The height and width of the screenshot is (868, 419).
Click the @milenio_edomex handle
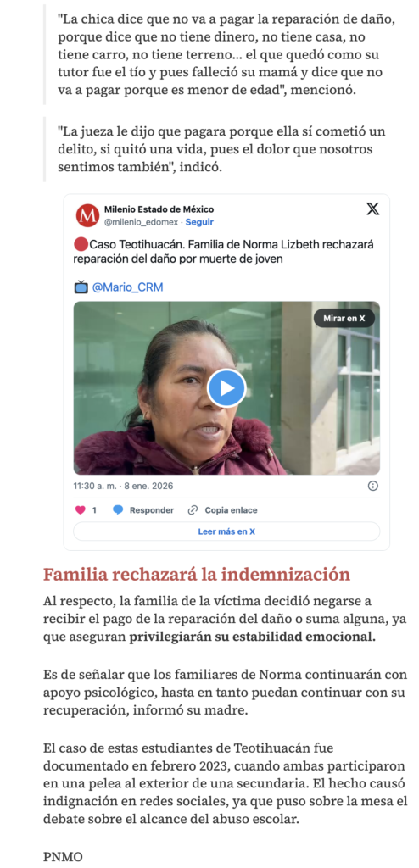[x=141, y=222]
